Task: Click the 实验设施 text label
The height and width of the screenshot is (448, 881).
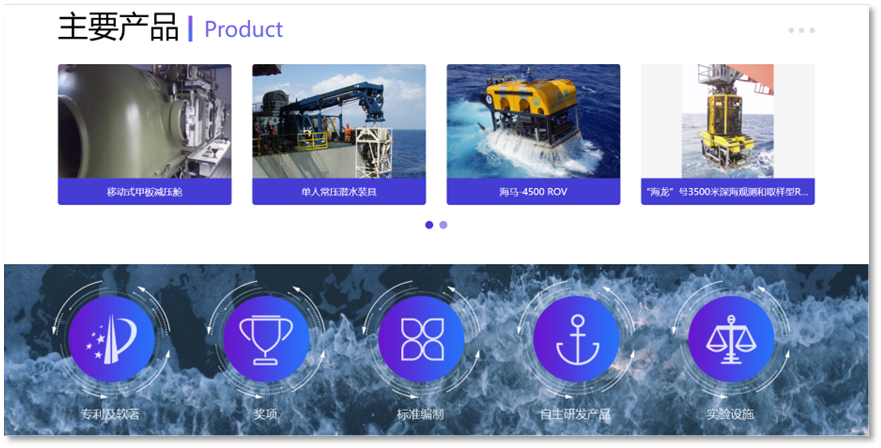Action: pos(730,414)
